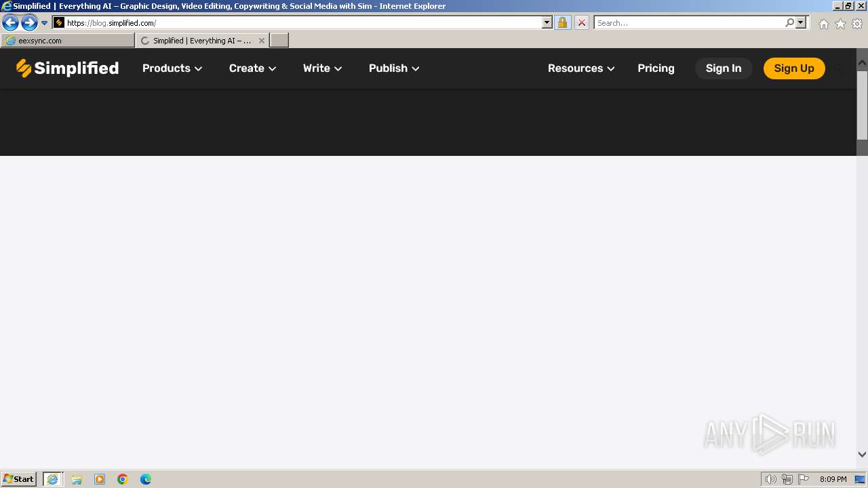Go back with the browser Back arrow
The width and height of the screenshot is (868, 488).
(x=10, y=23)
